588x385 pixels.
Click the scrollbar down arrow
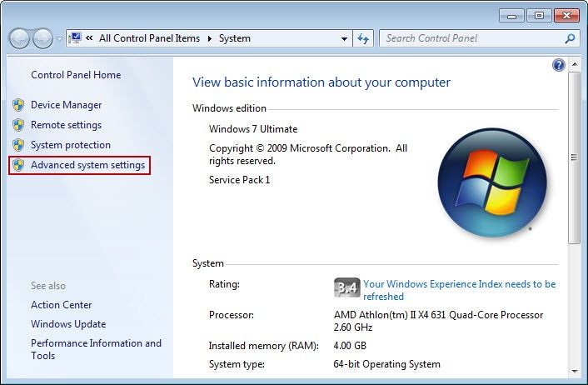click(574, 371)
